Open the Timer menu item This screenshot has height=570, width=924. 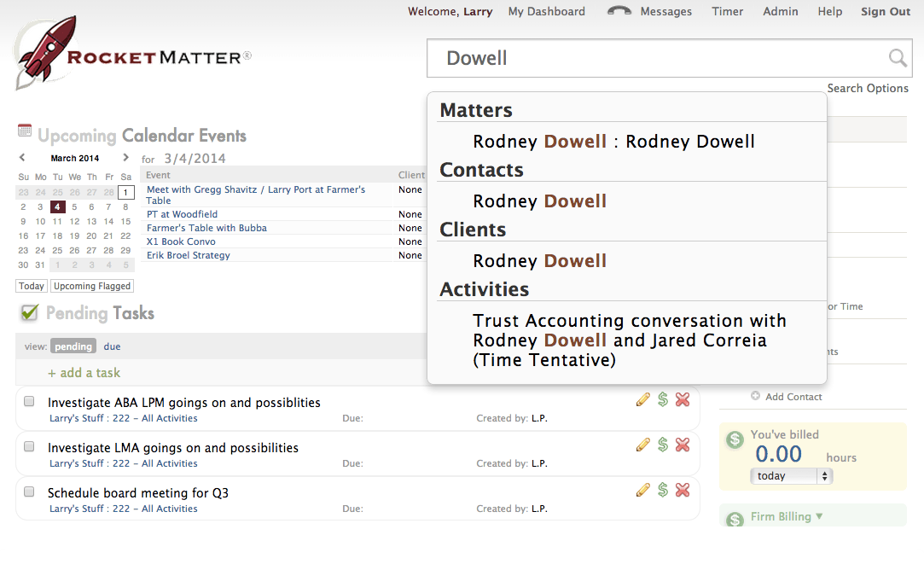click(x=727, y=11)
